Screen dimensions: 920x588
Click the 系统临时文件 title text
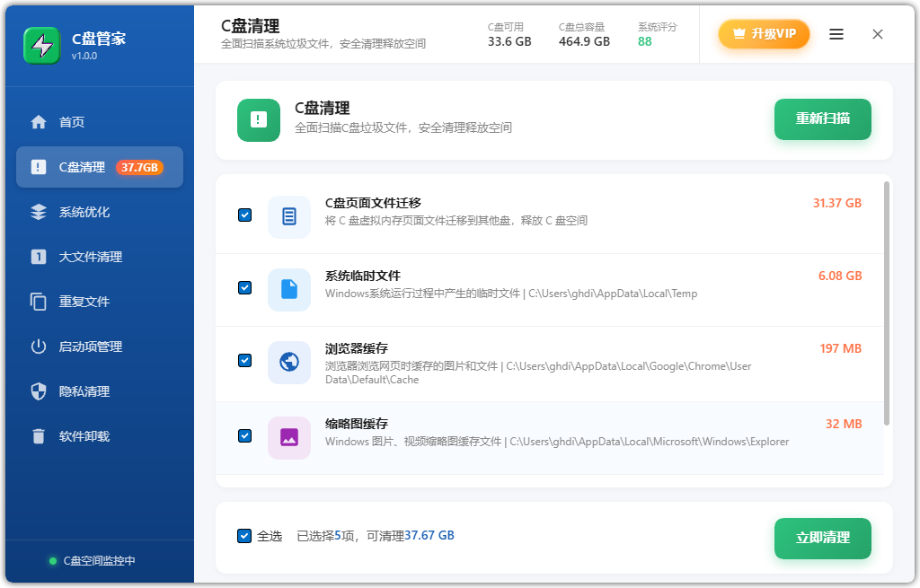click(x=363, y=276)
